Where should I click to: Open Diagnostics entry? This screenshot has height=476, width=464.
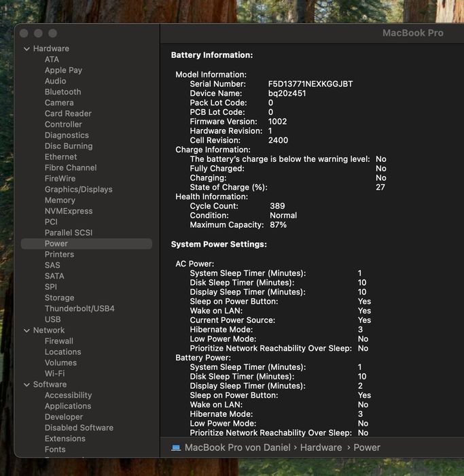click(67, 135)
